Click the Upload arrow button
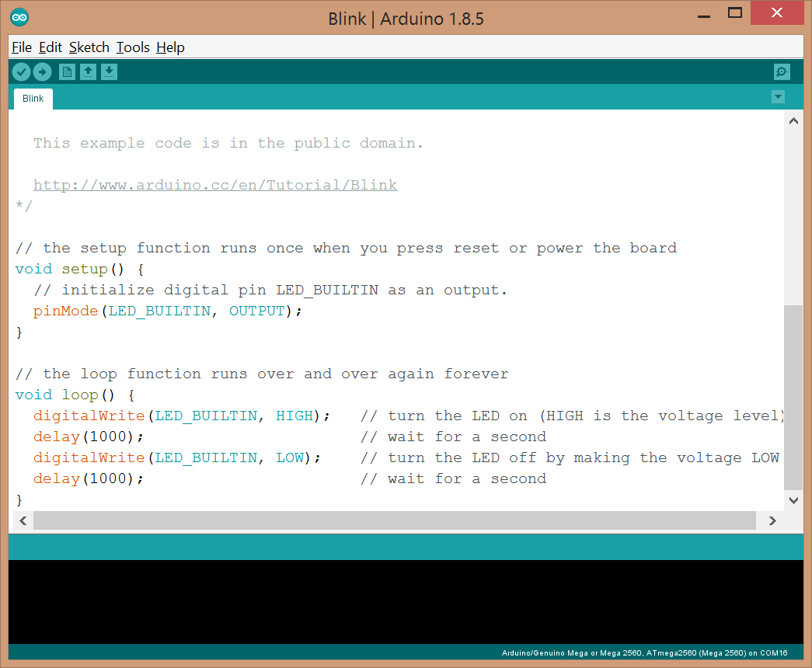The image size is (812, 668). [43, 72]
